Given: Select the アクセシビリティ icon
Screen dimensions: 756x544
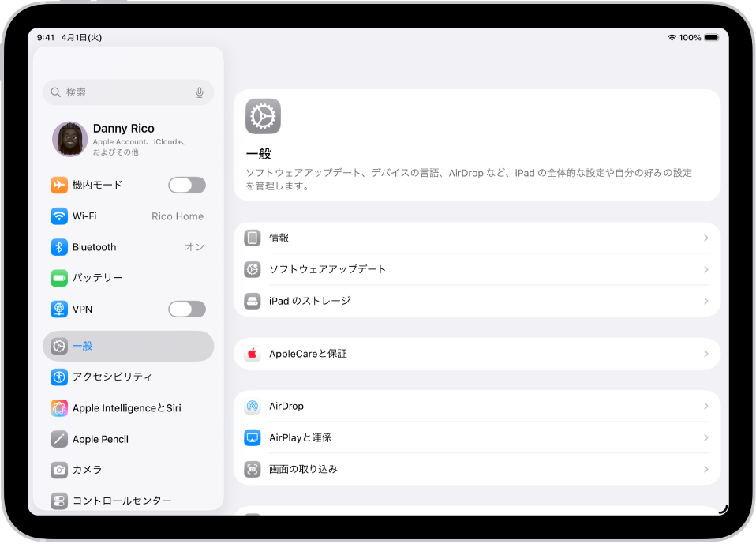Looking at the screenshot, I should pyautogui.click(x=60, y=377).
